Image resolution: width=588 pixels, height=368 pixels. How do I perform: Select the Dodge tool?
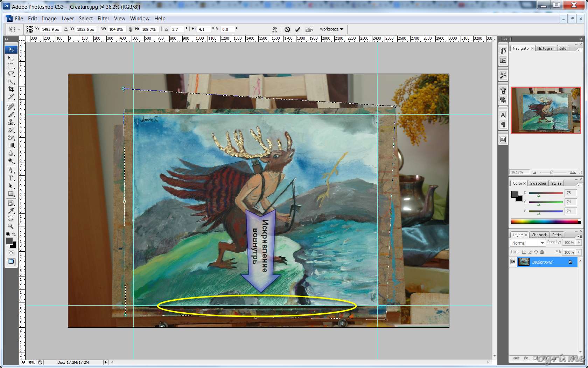click(11, 161)
